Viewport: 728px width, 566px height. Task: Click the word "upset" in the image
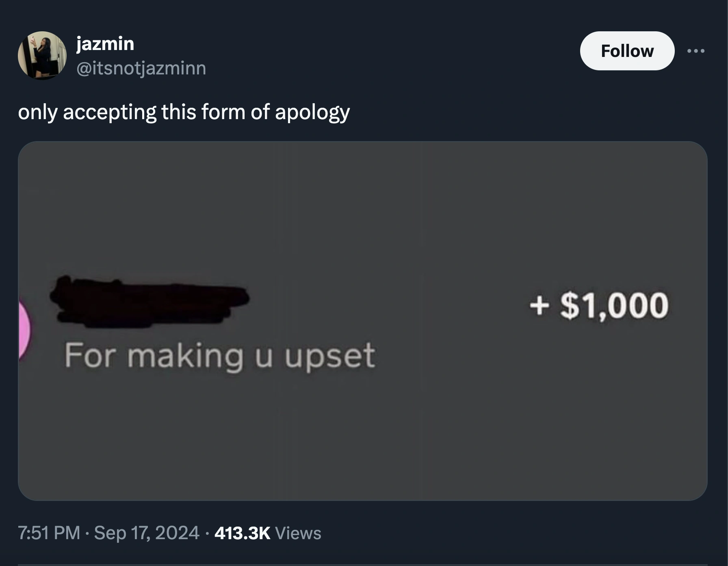pyautogui.click(x=329, y=357)
